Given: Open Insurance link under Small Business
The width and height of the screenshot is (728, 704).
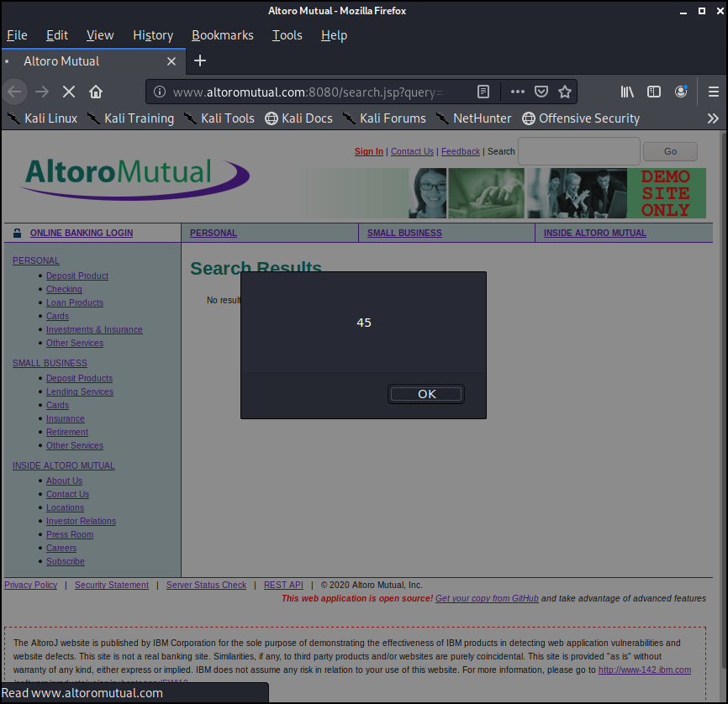Looking at the screenshot, I should coord(65,418).
